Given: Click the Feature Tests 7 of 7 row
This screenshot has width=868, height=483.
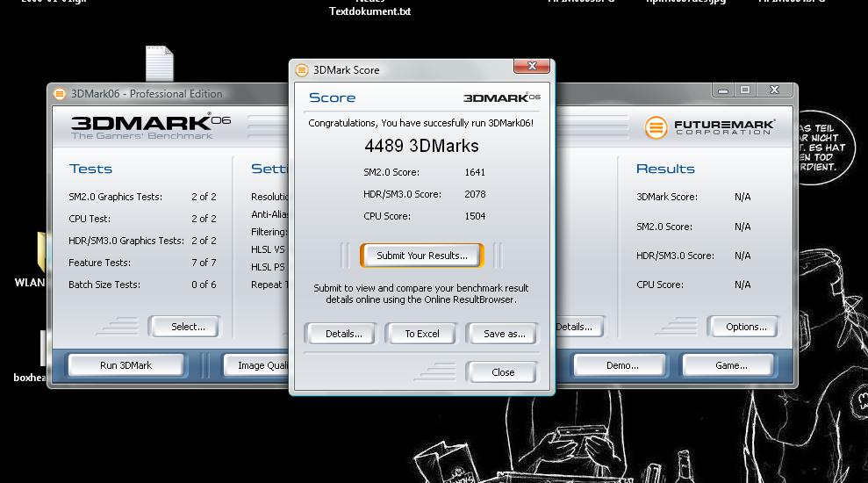Looking at the screenshot, I should pyautogui.click(x=142, y=263).
